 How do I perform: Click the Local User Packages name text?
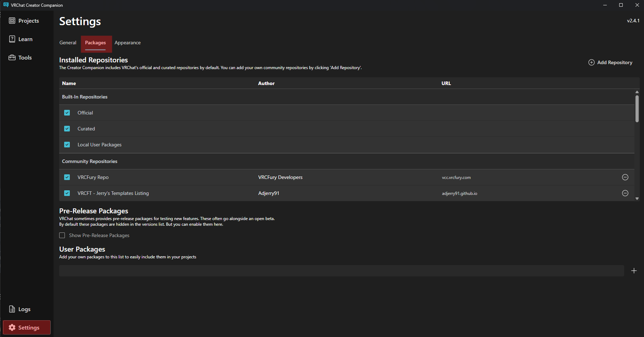coord(100,145)
